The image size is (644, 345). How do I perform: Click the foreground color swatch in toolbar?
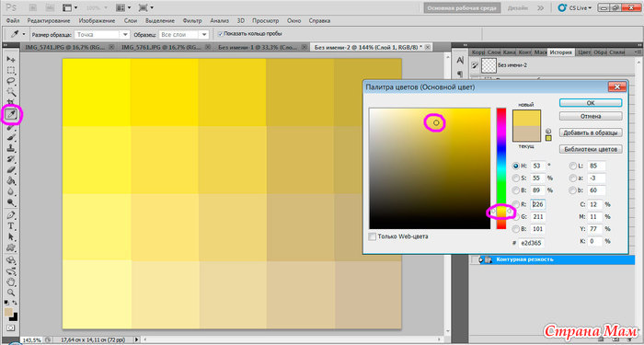click(x=8, y=312)
